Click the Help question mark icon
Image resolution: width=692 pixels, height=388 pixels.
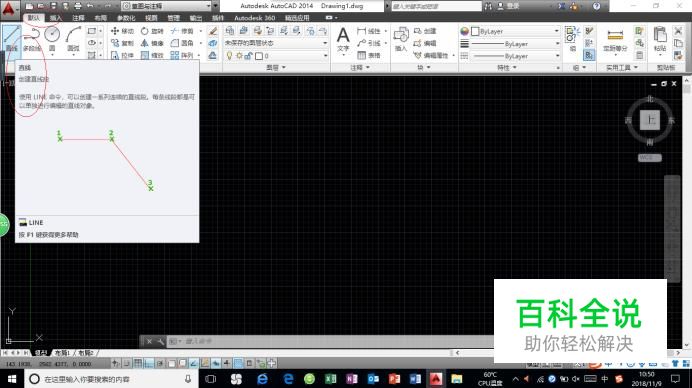(x=596, y=6)
